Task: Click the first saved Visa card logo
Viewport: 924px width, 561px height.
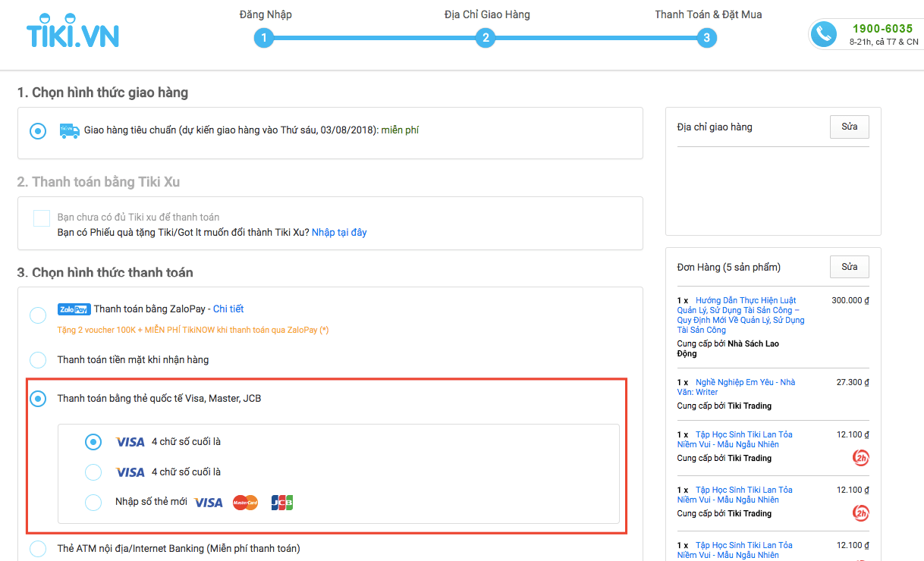Action: tap(130, 442)
